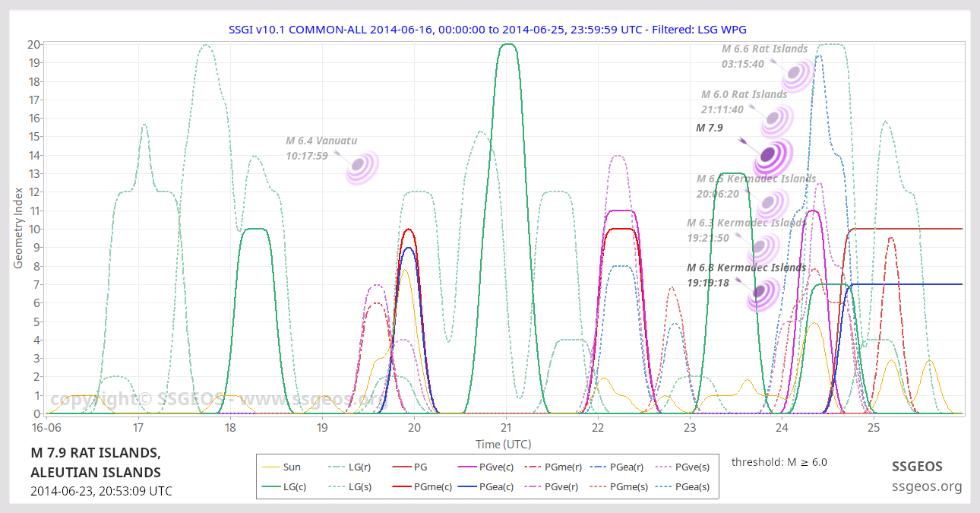
Task: Select the M 6.5 Kermadec Islands marker
Action: 770,204
